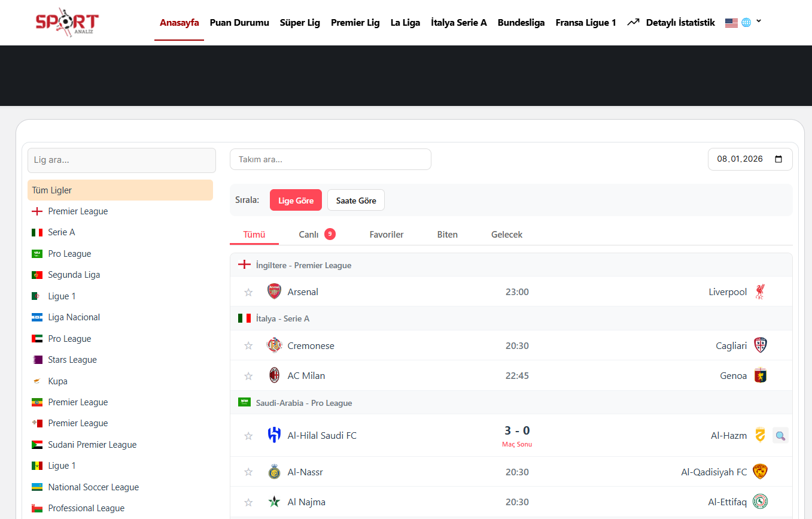Open La Liga in the top menu
Viewport: 812px width, 519px height.
point(405,23)
